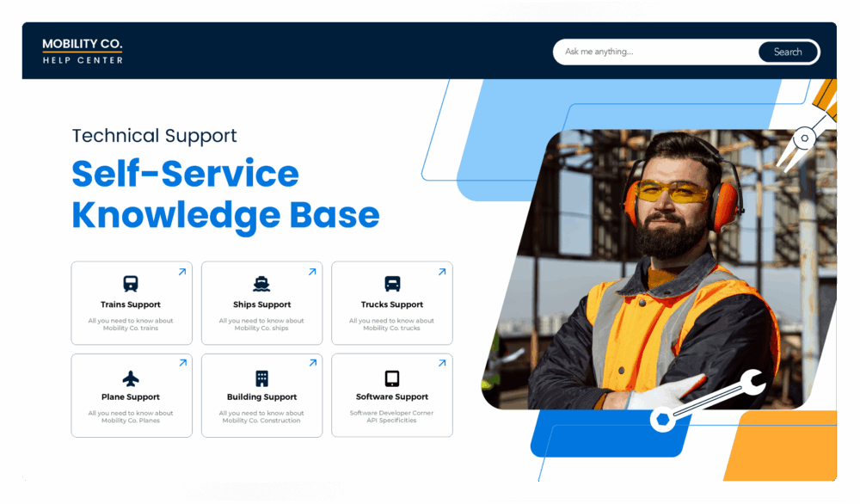The width and height of the screenshot is (860, 504).
Task: Open the Software Developer Corner card
Action: click(391, 395)
